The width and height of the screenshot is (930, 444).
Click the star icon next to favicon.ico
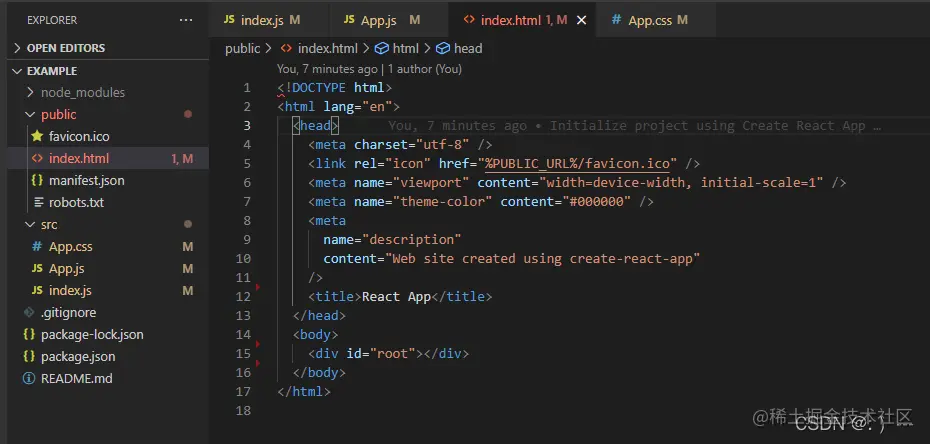coord(37,136)
